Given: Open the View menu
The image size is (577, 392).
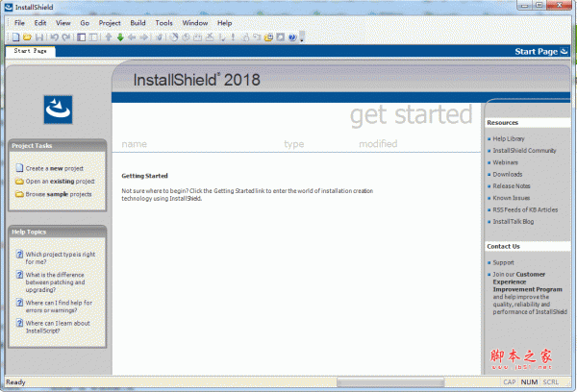Looking at the screenshot, I should tap(63, 23).
